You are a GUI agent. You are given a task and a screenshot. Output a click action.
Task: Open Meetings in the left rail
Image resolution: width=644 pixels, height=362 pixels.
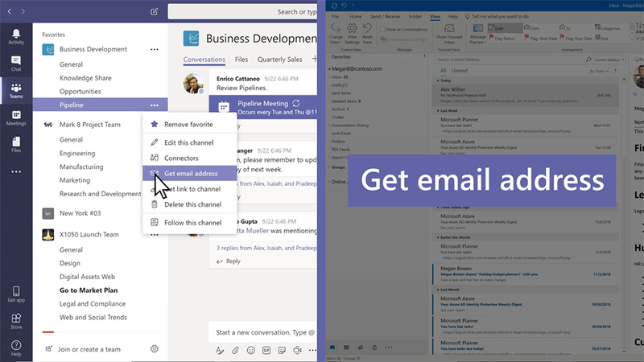(x=16, y=118)
